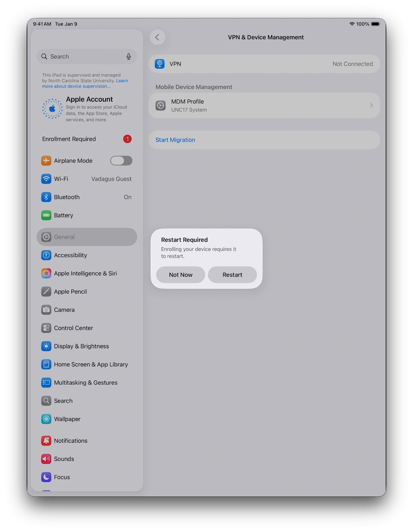Tap the microphone dictation icon

pyautogui.click(x=128, y=56)
